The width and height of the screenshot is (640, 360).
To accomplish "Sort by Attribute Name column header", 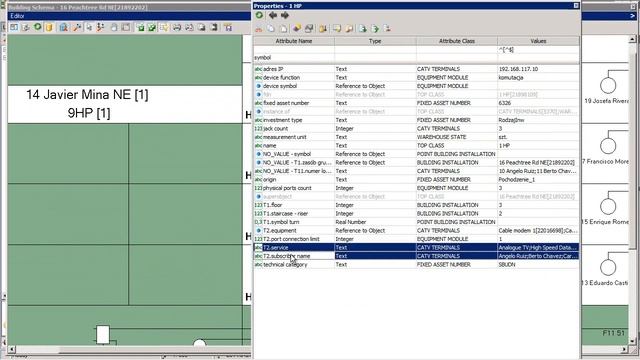I will 294,41.
